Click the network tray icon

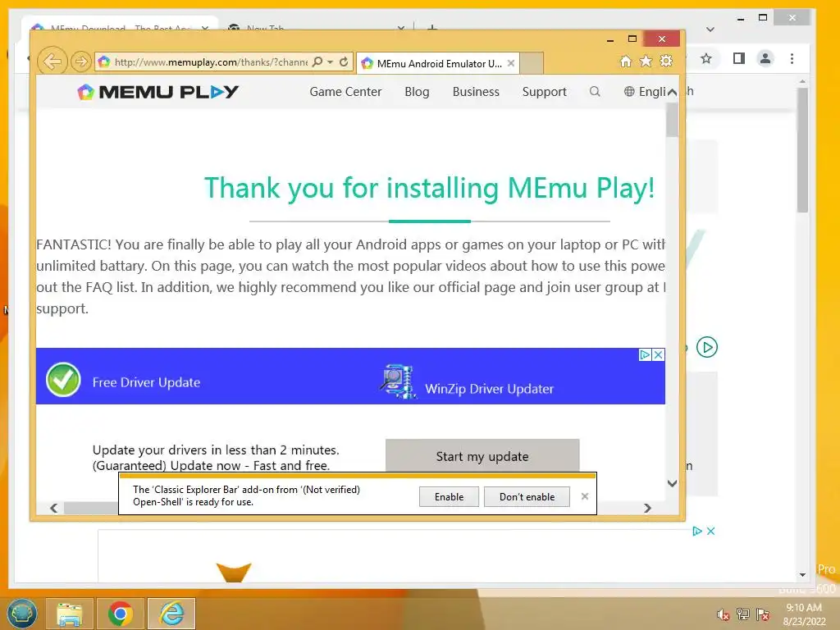point(743,614)
